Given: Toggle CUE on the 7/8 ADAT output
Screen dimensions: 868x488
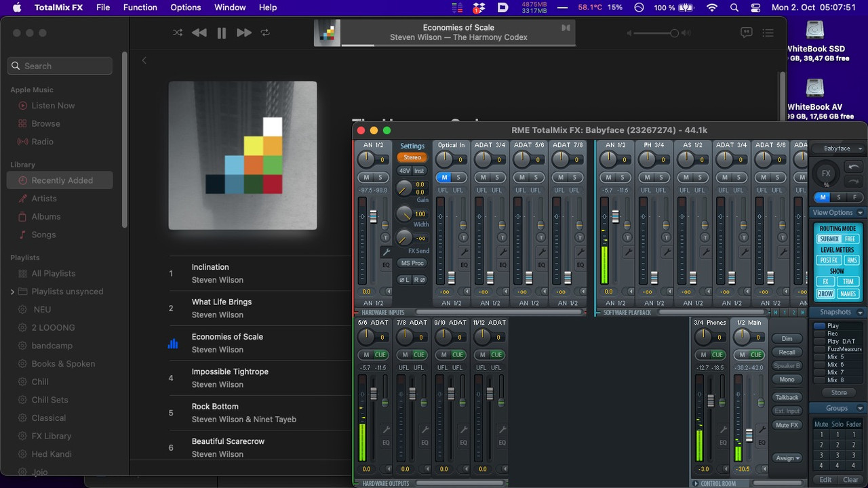Looking at the screenshot, I should pos(419,354).
